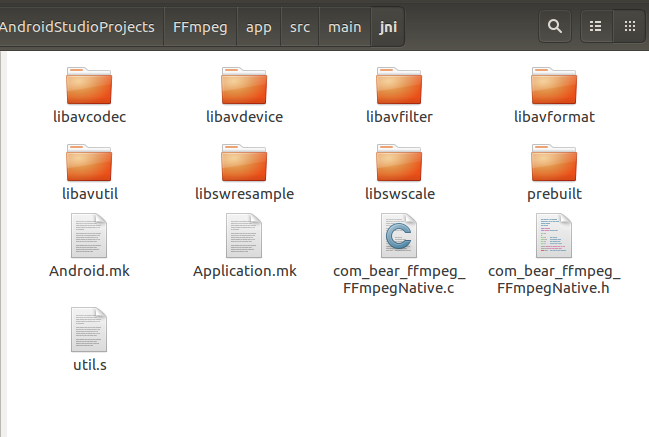Click the search magnifier icon

coord(555,26)
